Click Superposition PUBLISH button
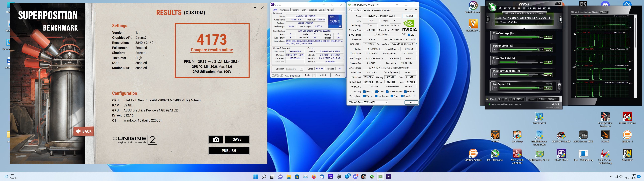This screenshot has width=644, height=181. click(229, 151)
